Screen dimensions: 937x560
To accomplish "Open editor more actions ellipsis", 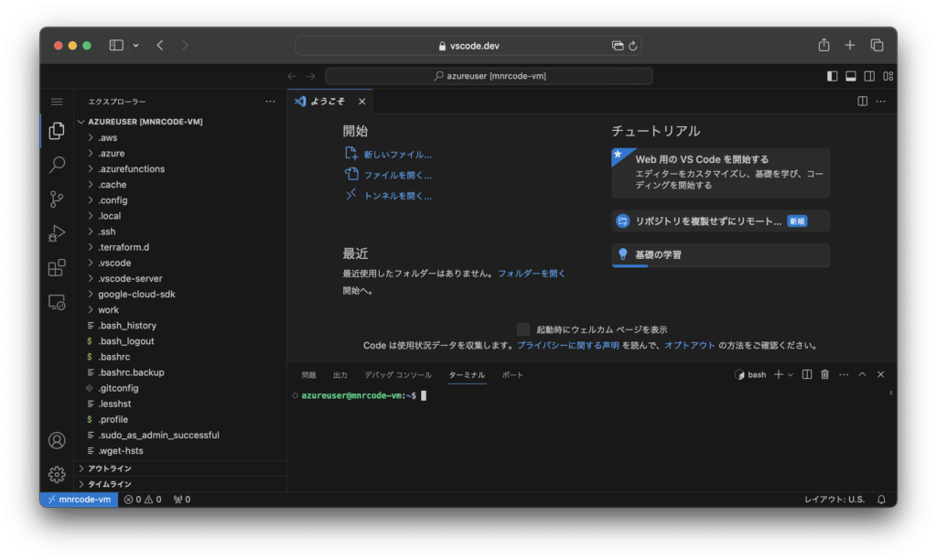I will (881, 102).
